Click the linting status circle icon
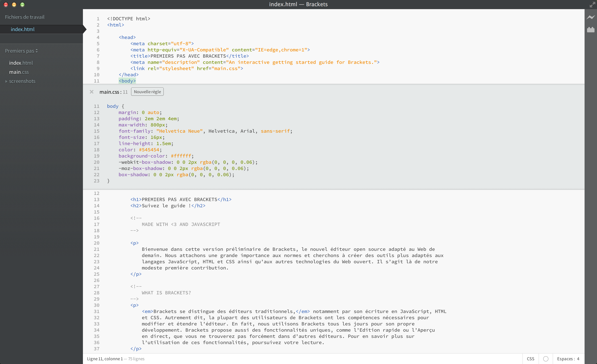This screenshot has width=597, height=364. [x=546, y=359]
